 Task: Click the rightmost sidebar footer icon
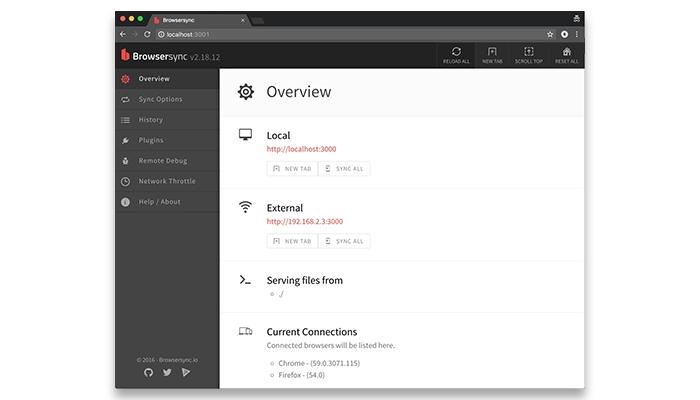[x=186, y=372]
